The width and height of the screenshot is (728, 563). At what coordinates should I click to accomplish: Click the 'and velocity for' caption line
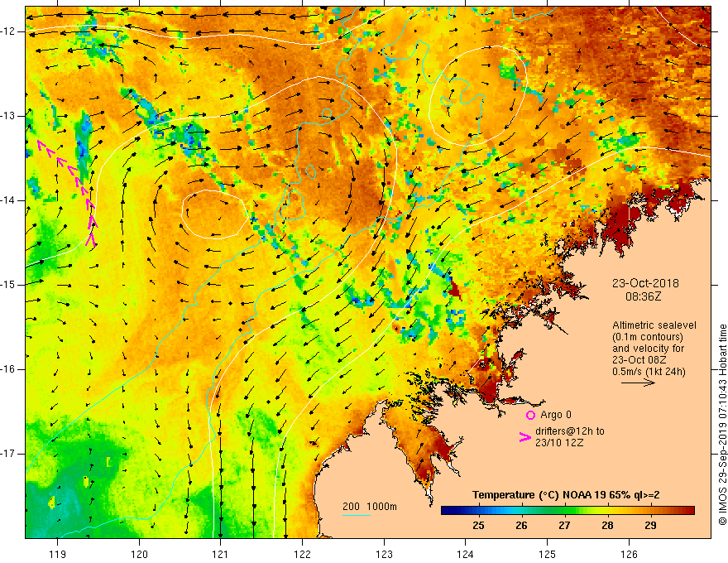(x=648, y=349)
